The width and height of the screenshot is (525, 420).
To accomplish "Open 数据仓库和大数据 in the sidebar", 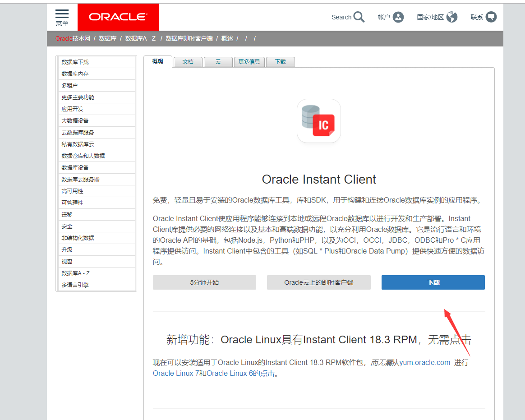I will (x=97, y=156).
